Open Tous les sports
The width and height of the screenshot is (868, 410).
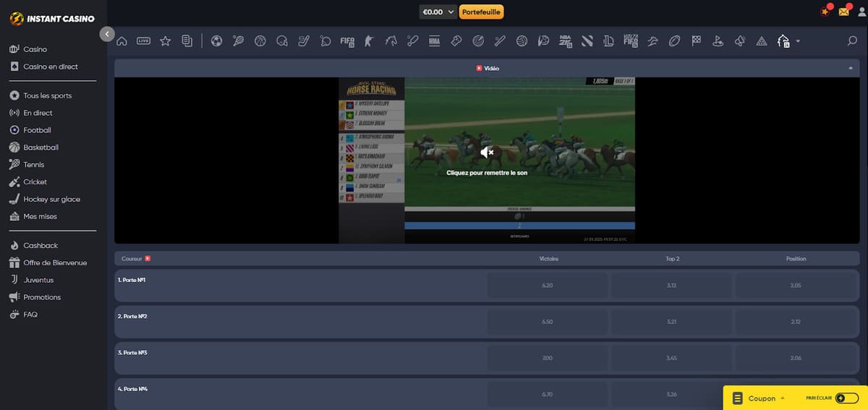(48, 95)
